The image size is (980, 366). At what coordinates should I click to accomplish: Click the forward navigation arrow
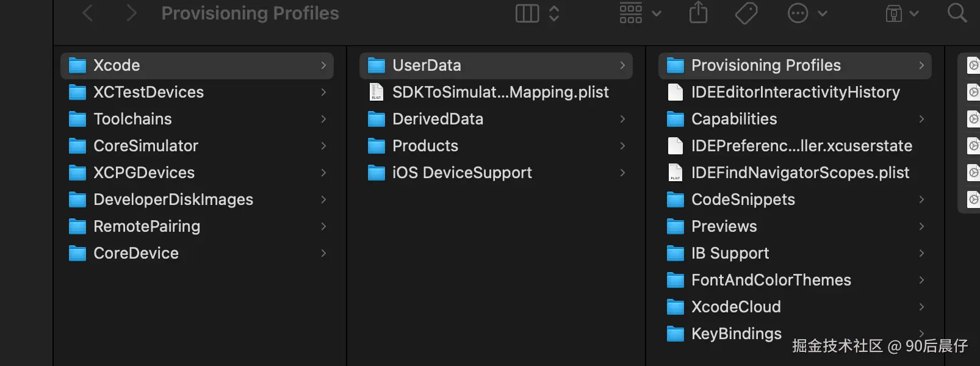tap(131, 13)
